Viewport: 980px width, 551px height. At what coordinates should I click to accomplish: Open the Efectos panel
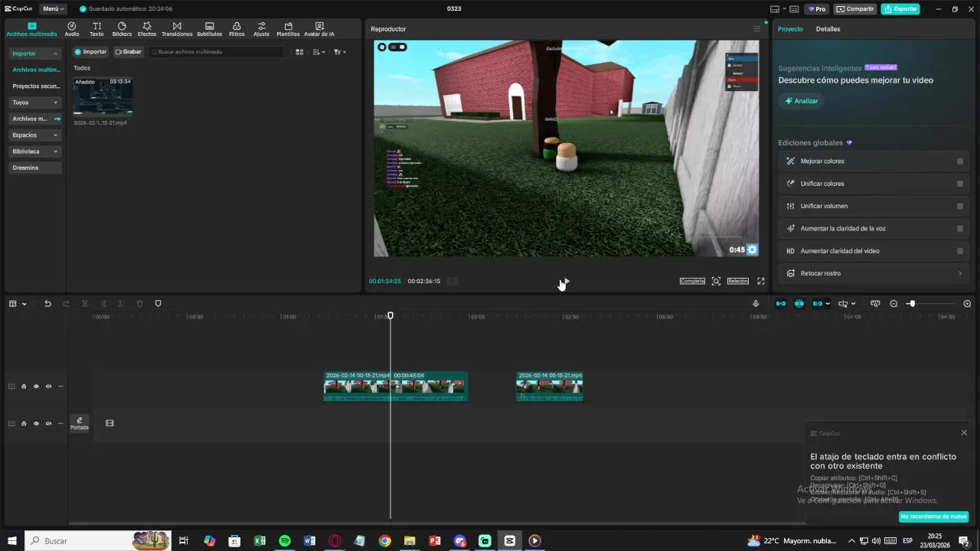147,29
